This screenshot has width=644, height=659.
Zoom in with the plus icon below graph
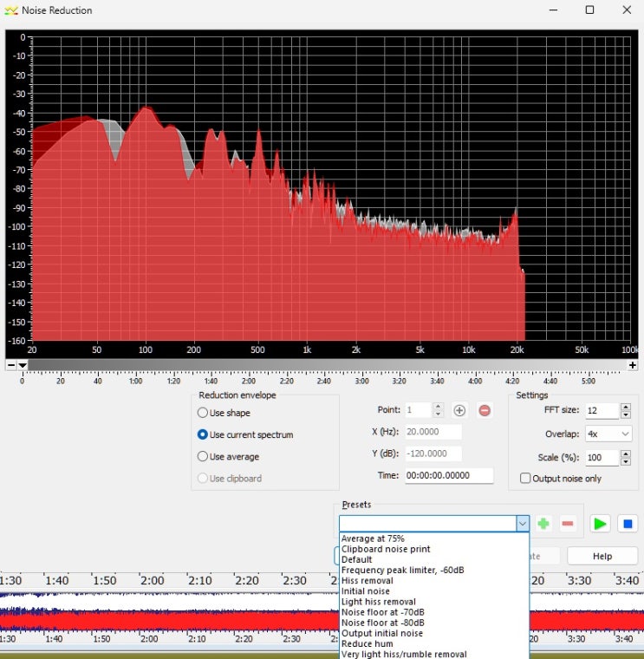[x=633, y=365]
